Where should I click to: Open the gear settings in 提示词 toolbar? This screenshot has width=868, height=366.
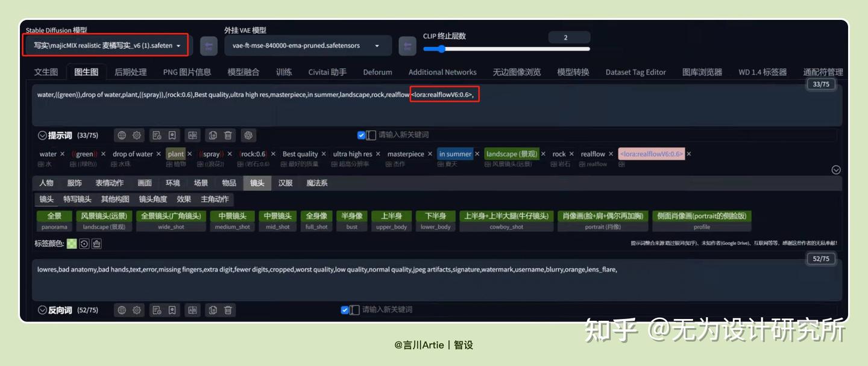point(137,135)
